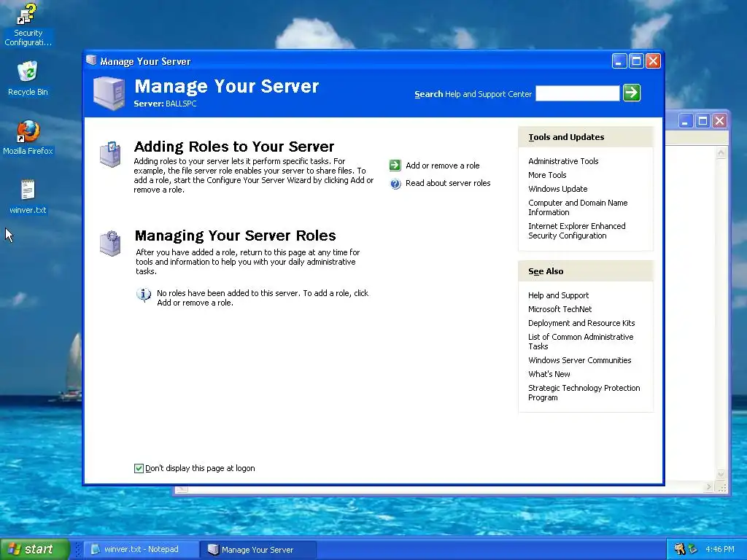Open Deployment and Resource Kits link
The width and height of the screenshot is (747, 560).
(x=581, y=323)
